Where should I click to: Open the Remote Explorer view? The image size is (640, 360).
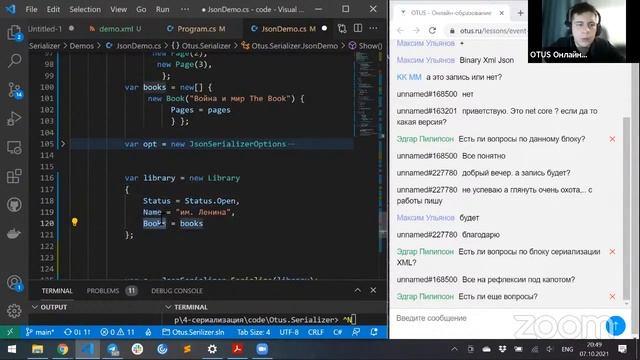coord(14,147)
